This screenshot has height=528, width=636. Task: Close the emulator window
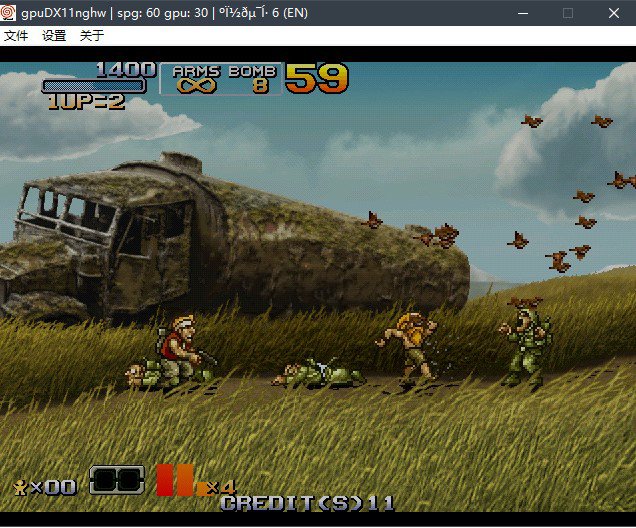click(614, 13)
